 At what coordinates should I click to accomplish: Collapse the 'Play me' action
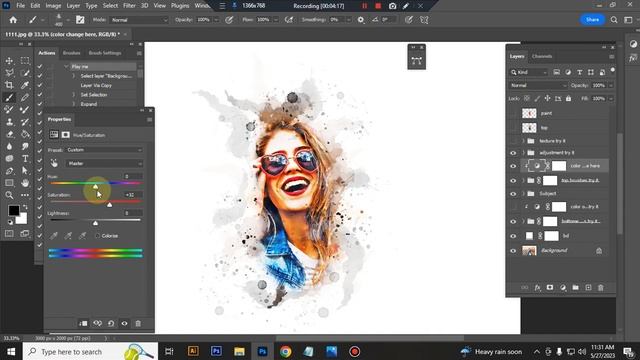click(66, 67)
